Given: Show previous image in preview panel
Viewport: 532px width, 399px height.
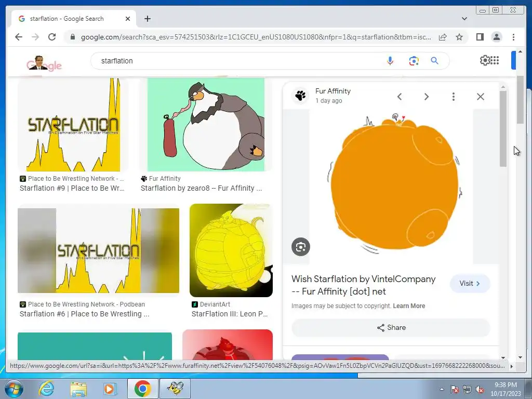Looking at the screenshot, I should pyautogui.click(x=400, y=97).
